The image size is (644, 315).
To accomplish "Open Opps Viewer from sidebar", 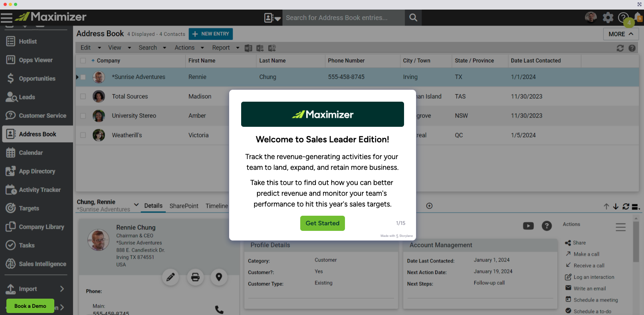I will 36,60.
